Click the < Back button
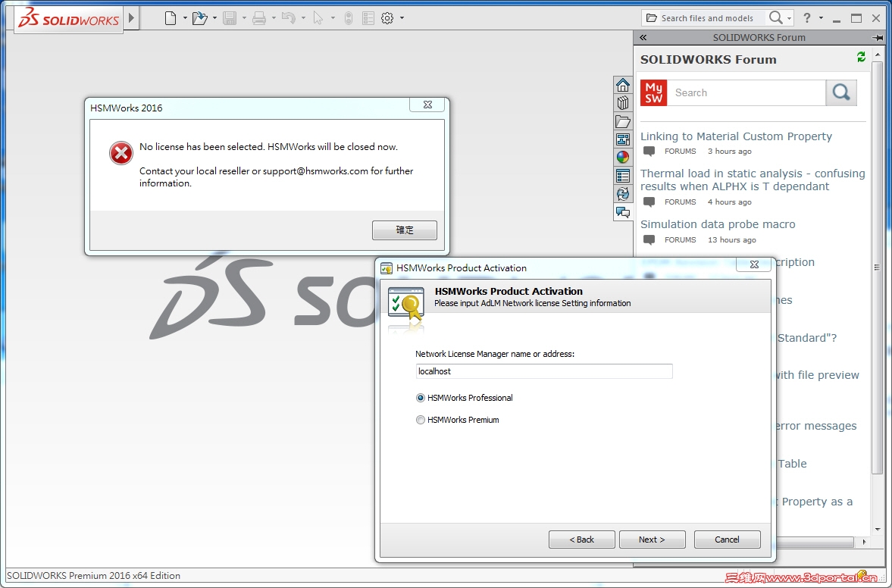 pos(581,540)
